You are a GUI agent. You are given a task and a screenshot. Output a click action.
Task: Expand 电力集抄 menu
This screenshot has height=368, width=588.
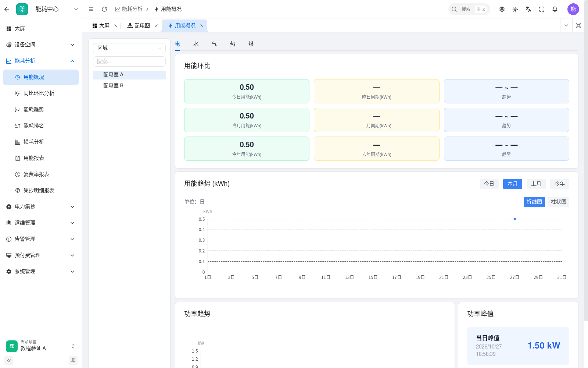(x=41, y=206)
